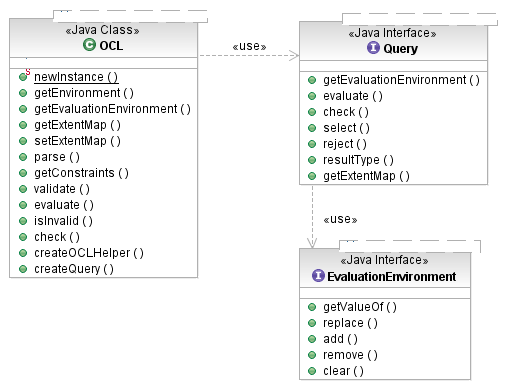The width and height of the screenshot is (506, 391).
Task: Click the static method icon beside newInstance
Action: coord(24,76)
